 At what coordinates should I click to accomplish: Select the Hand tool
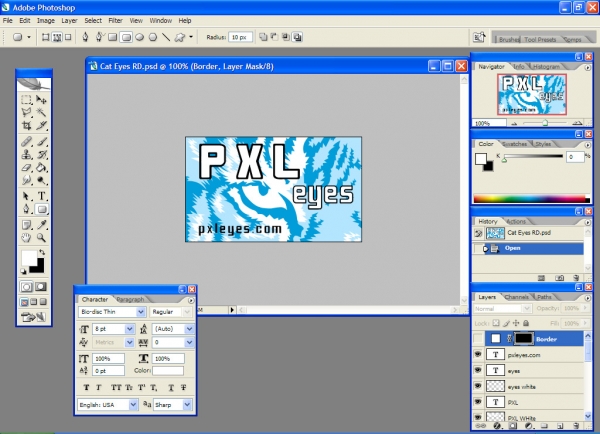tap(26, 238)
